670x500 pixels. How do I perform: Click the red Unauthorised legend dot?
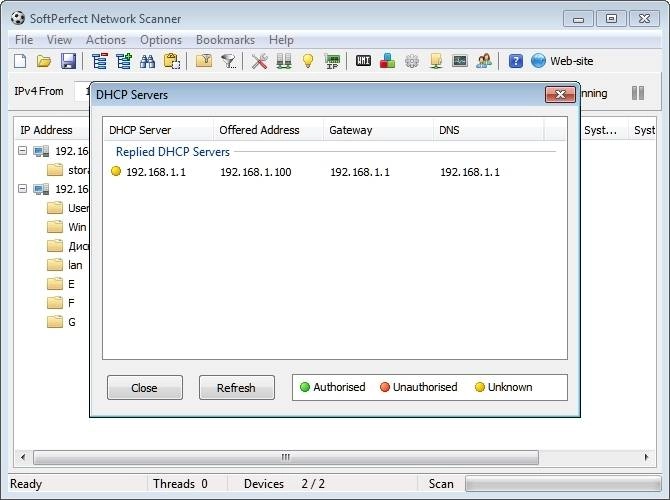coord(385,387)
